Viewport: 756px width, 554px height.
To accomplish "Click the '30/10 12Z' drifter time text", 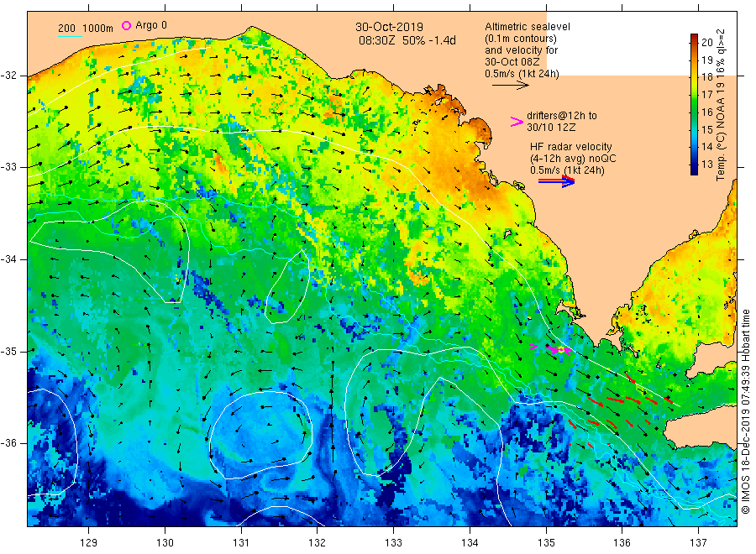I will click(x=551, y=128).
